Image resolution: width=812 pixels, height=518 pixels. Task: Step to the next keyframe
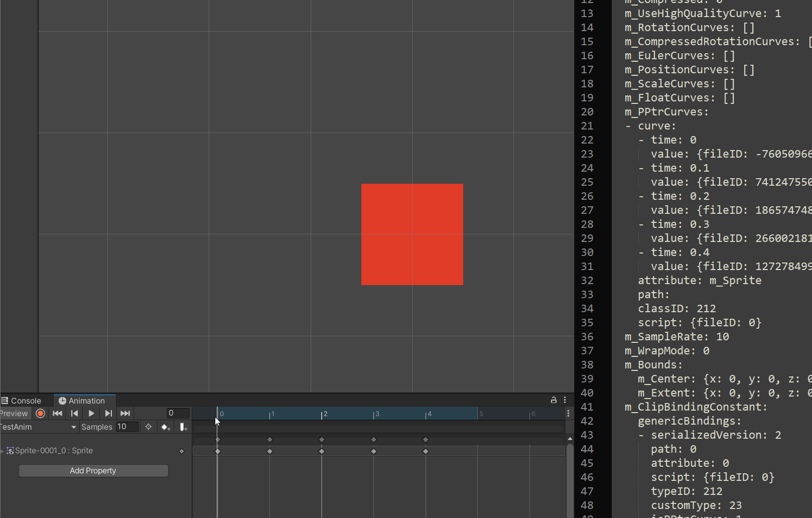pyautogui.click(x=108, y=413)
